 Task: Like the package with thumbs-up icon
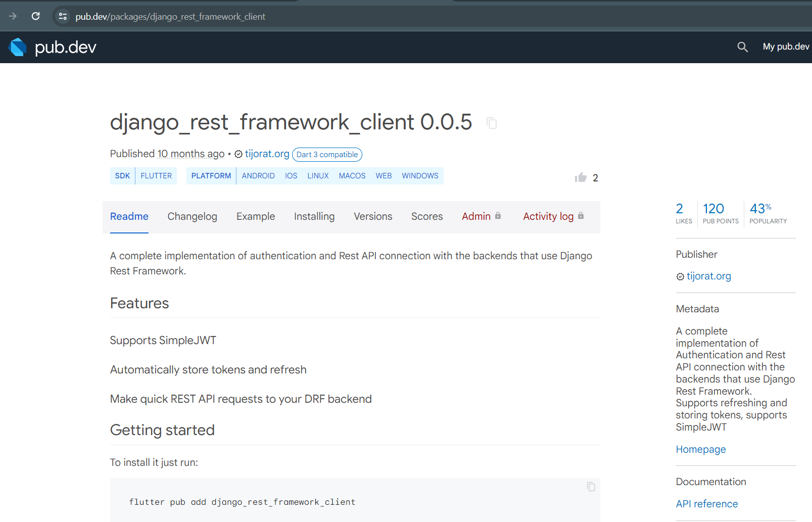pos(581,177)
